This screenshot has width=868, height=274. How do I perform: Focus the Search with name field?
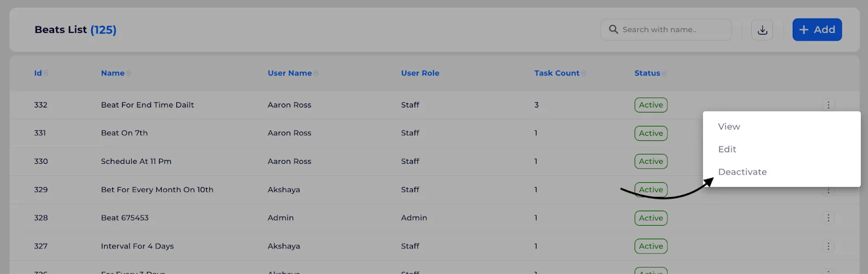pyautogui.click(x=666, y=30)
